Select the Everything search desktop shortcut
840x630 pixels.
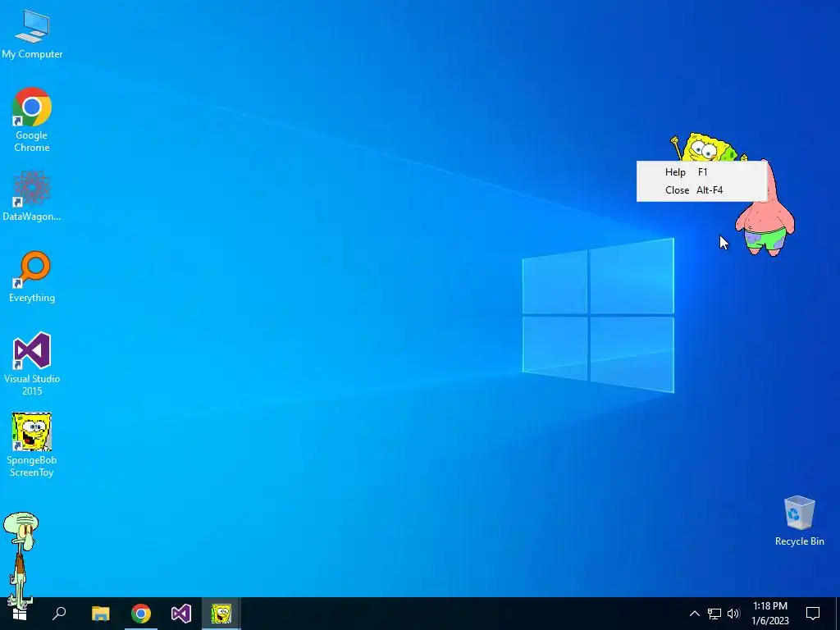[x=32, y=277]
